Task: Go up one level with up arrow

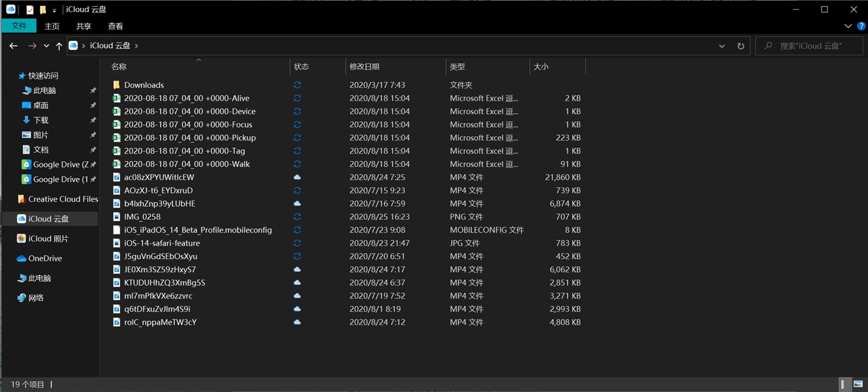Action: coord(59,46)
